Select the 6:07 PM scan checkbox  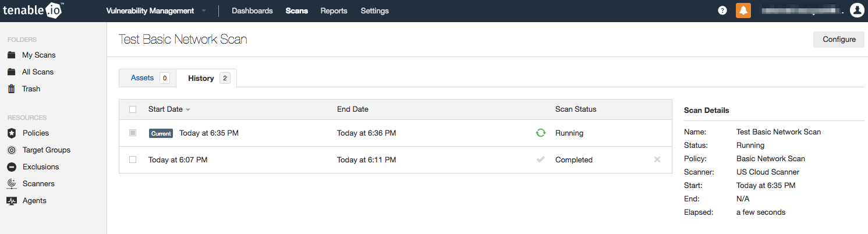(133, 159)
